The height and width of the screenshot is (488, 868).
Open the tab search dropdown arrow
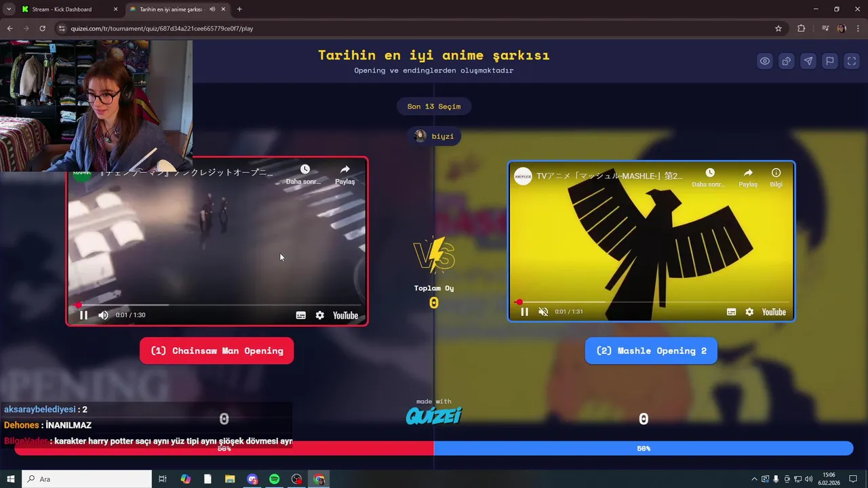click(8, 9)
